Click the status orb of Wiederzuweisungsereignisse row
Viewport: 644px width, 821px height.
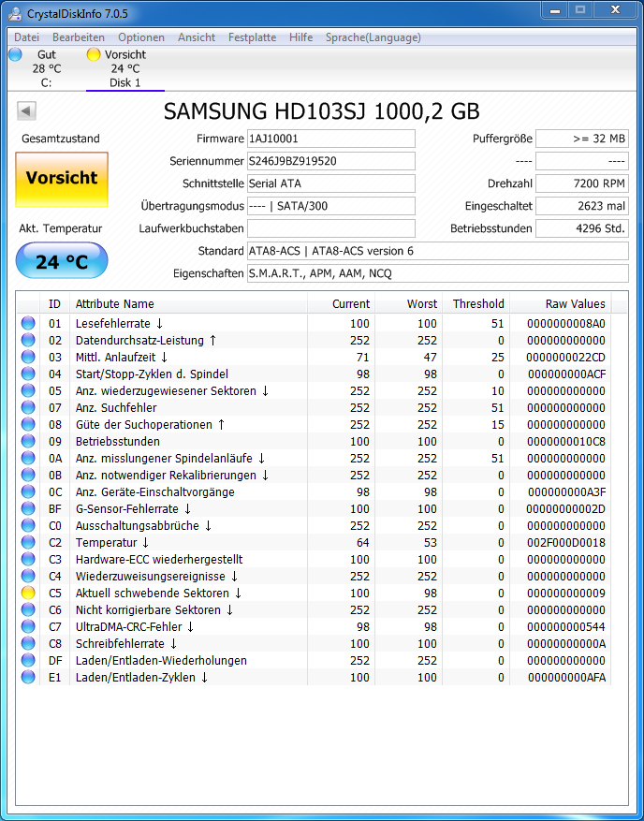click(28, 576)
